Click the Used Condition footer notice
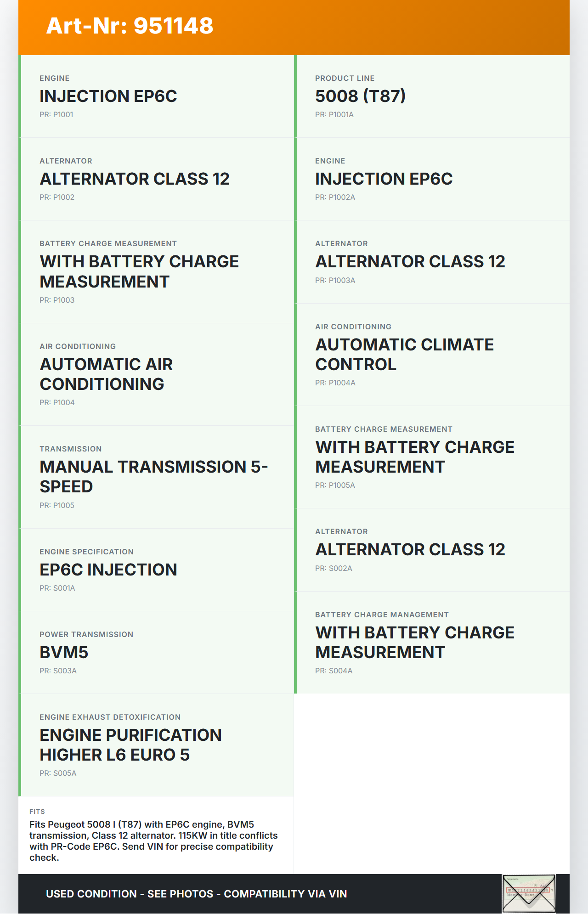Image resolution: width=588 pixels, height=914 pixels. click(197, 894)
